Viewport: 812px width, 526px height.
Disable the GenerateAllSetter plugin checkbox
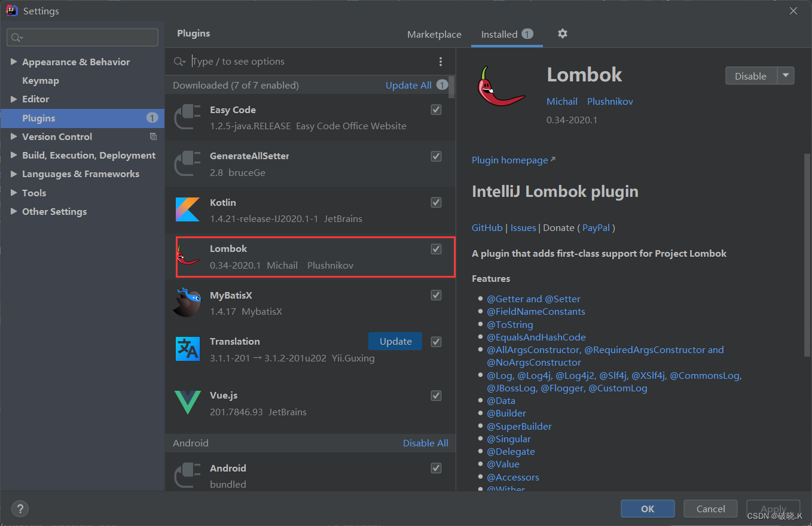click(x=436, y=156)
